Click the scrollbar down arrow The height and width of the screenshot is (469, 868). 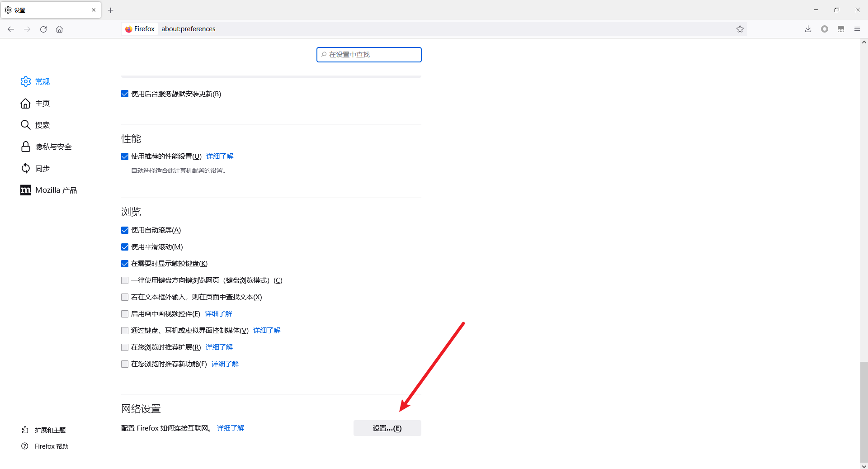tap(864, 466)
